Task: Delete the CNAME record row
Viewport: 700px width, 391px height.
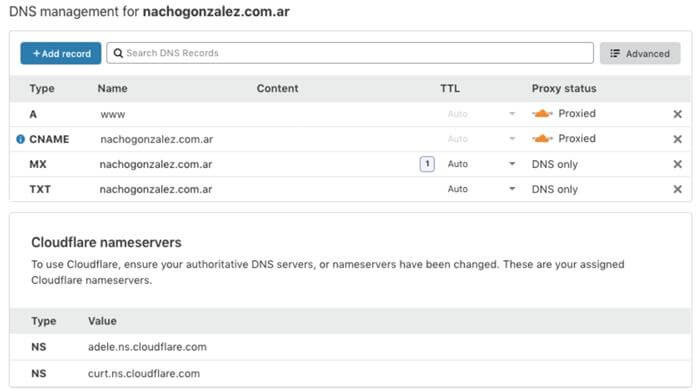Action: 677,139
